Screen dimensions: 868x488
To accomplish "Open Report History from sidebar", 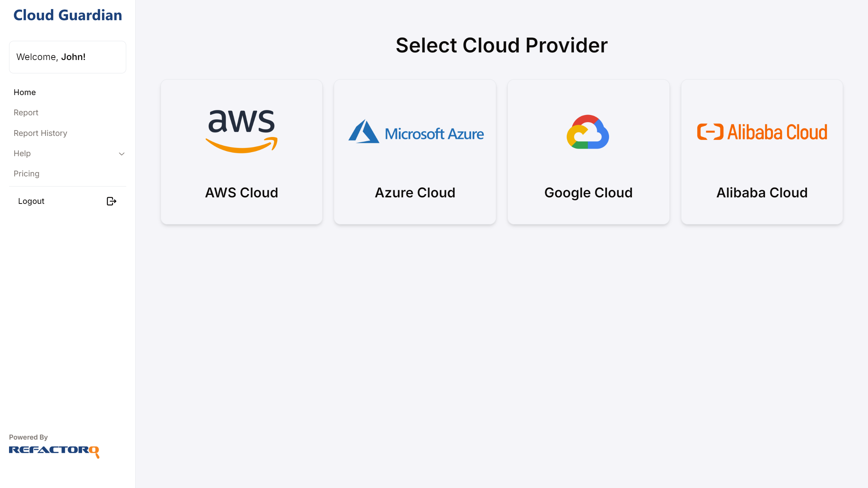I will pos(40,133).
